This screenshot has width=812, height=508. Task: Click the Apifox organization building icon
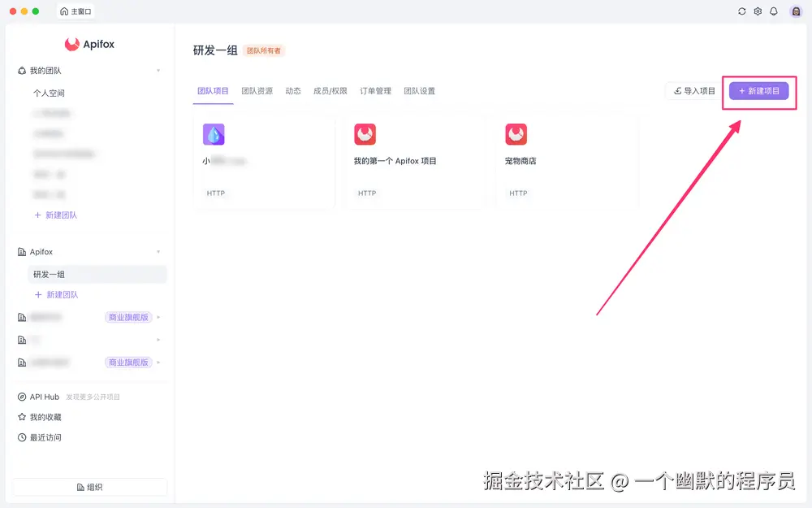pos(22,252)
